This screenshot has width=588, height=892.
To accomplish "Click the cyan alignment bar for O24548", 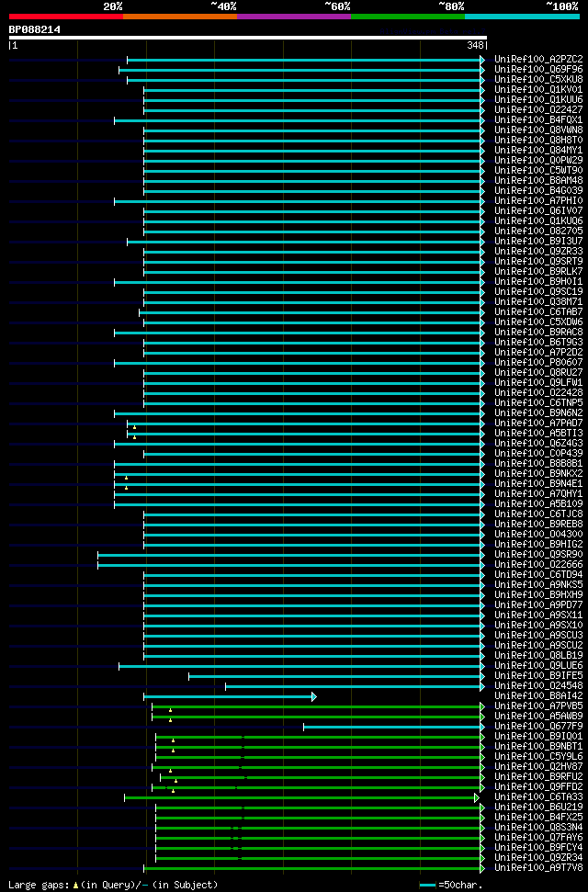I will point(356,686).
